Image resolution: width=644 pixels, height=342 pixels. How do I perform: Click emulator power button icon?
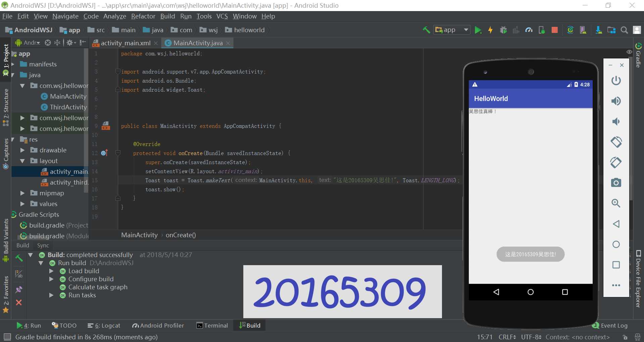coord(616,81)
